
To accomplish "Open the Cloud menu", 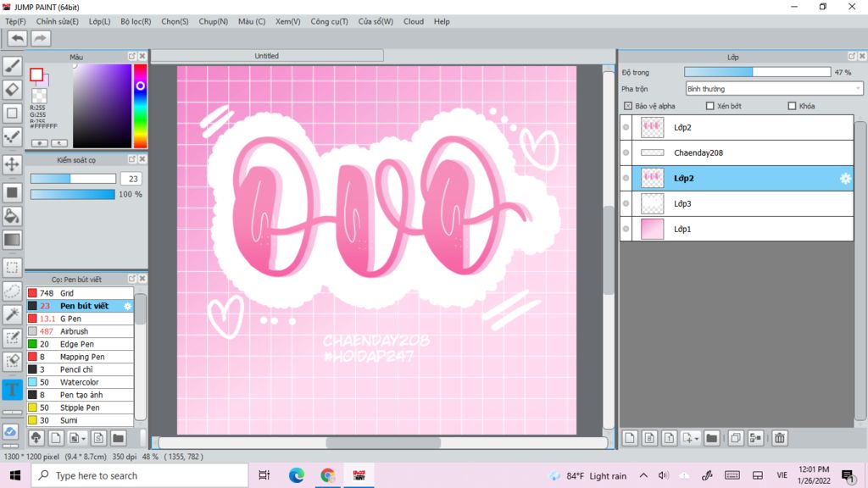I will point(414,21).
